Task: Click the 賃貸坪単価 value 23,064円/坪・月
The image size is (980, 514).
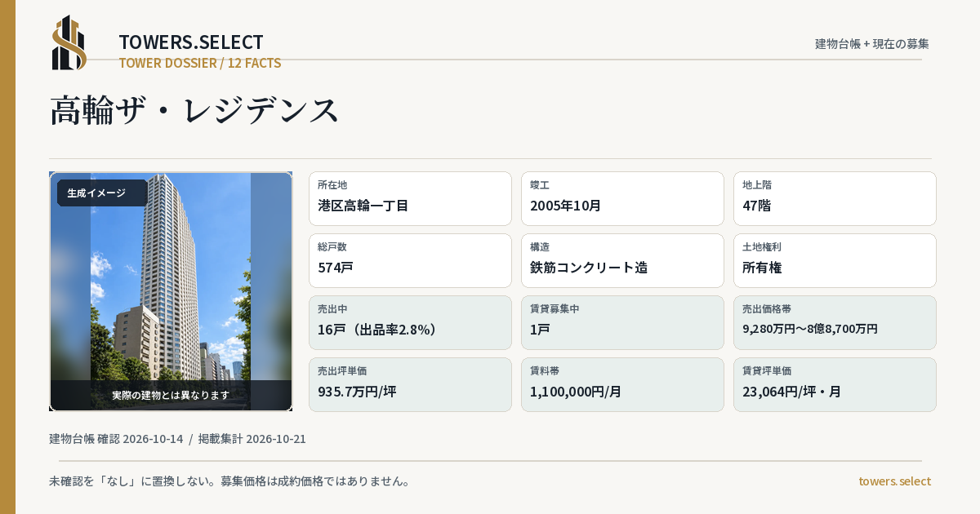Action: [791, 392]
